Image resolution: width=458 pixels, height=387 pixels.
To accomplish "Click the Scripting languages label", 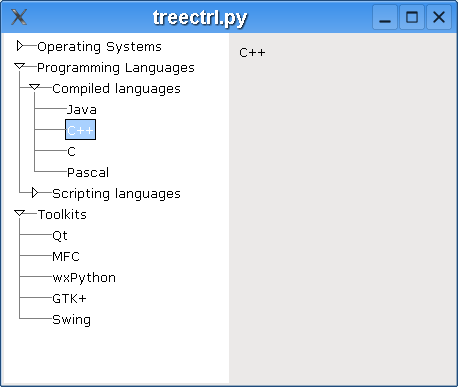I will 116,194.
